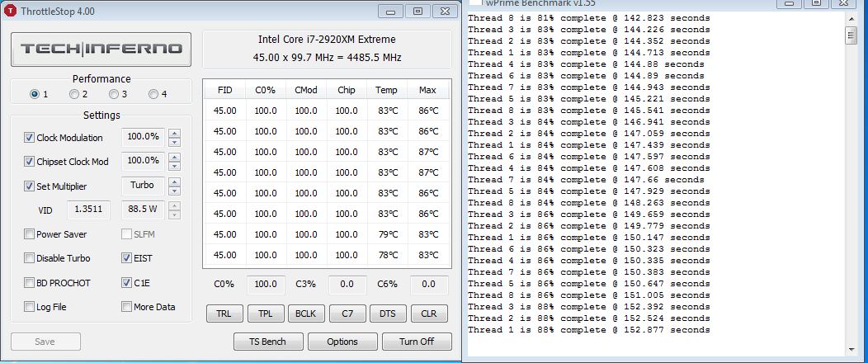This screenshot has height=363, width=868.
Task: Click the C3% 0.0 summary field
Action: (347, 284)
